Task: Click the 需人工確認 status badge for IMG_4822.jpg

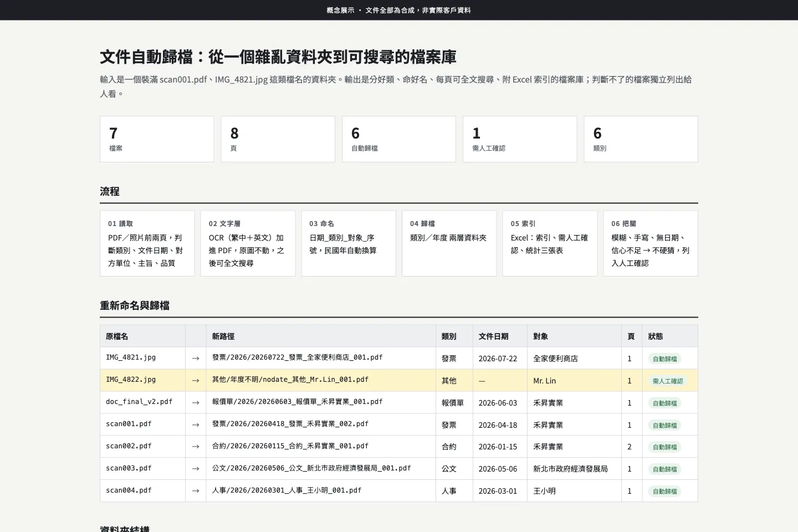Action: (668, 381)
